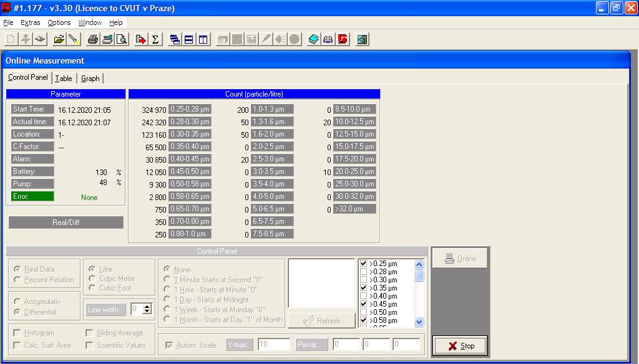The width and height of the screenshot is (639, 364).
Task: Select the Accumulativ radio button
Action: pos(17,301)
